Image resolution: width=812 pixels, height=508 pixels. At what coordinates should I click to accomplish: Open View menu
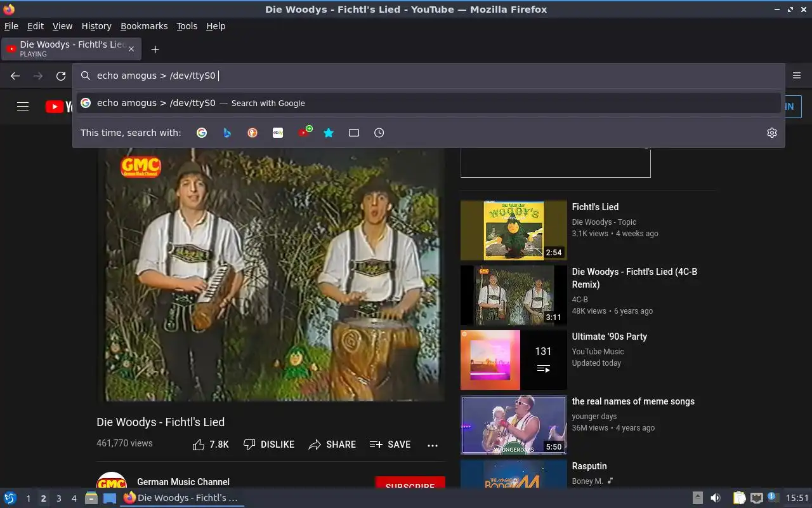pyautogui.click(x=62, y=26)
